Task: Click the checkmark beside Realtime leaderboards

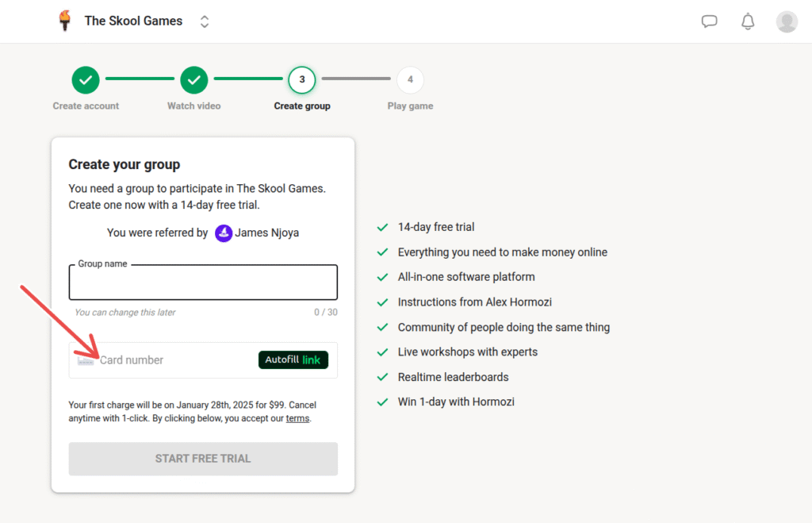Action: point(383,378)
